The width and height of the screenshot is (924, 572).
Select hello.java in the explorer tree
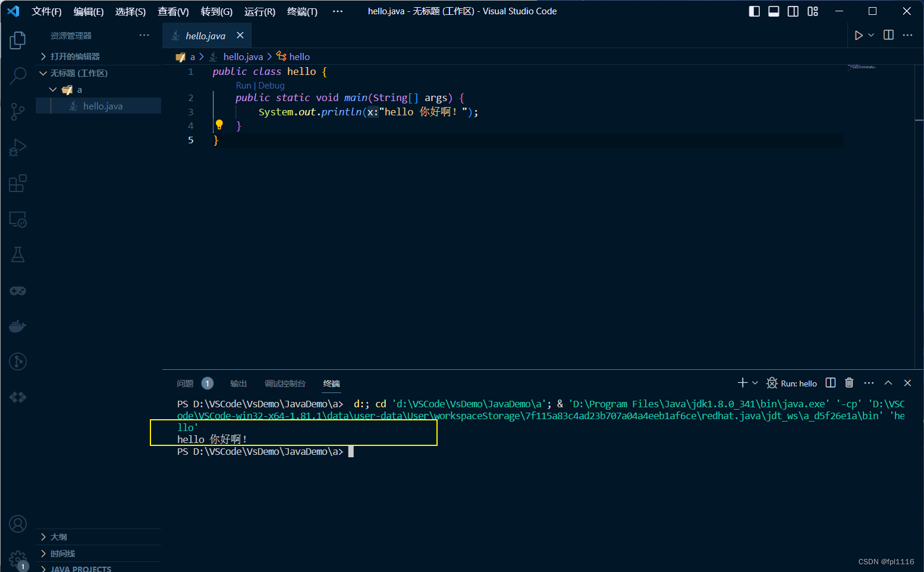pos(98,106)
